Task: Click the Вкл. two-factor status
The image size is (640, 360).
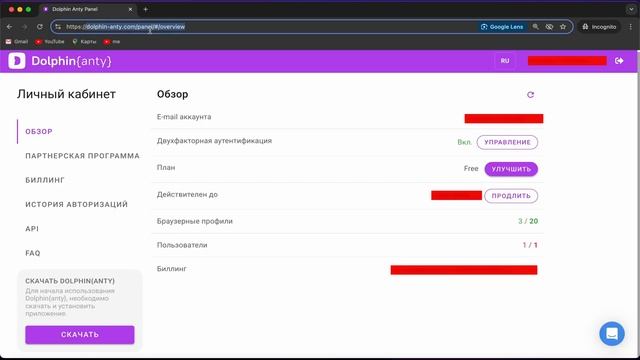Action: [464, 142]
